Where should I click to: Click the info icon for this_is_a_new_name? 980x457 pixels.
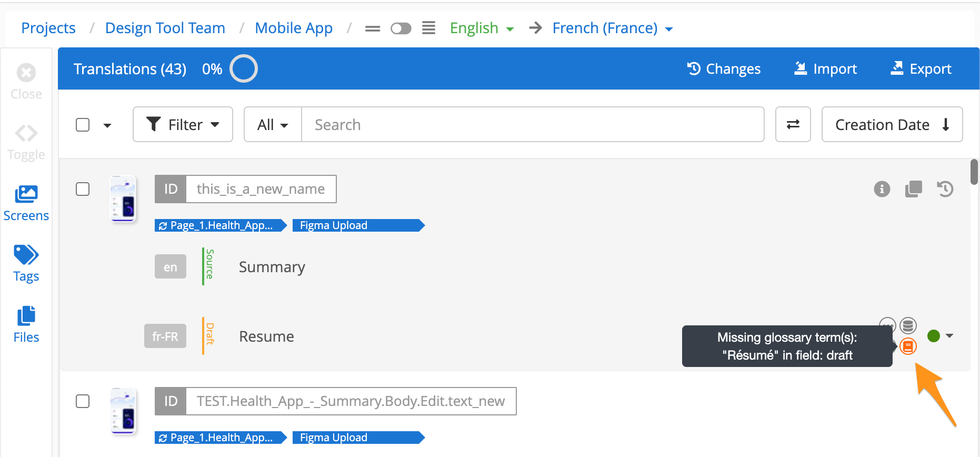(x=882, y=189)
